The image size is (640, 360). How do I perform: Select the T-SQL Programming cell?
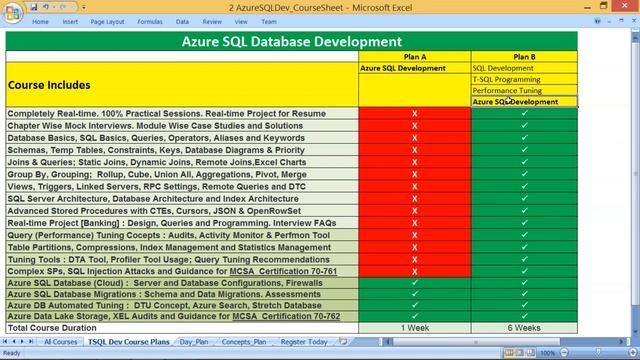[524, 79]
